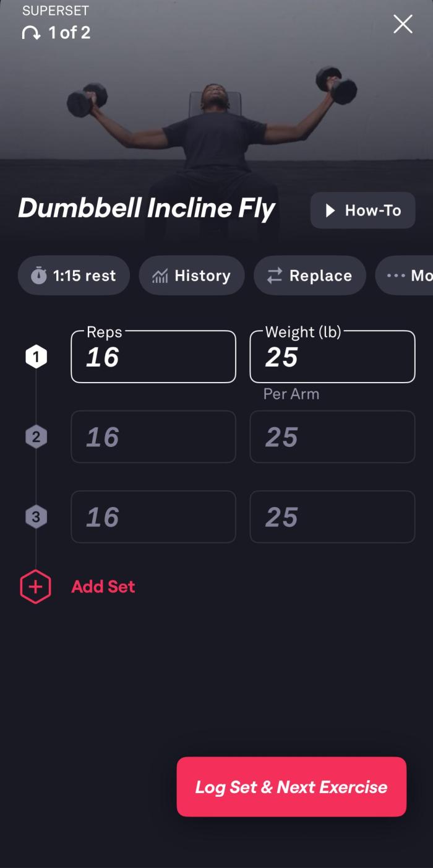Tap the set 3 weight field
Image resolution: width=433 pixels, height=868 pixels.
tap(332, 517)
